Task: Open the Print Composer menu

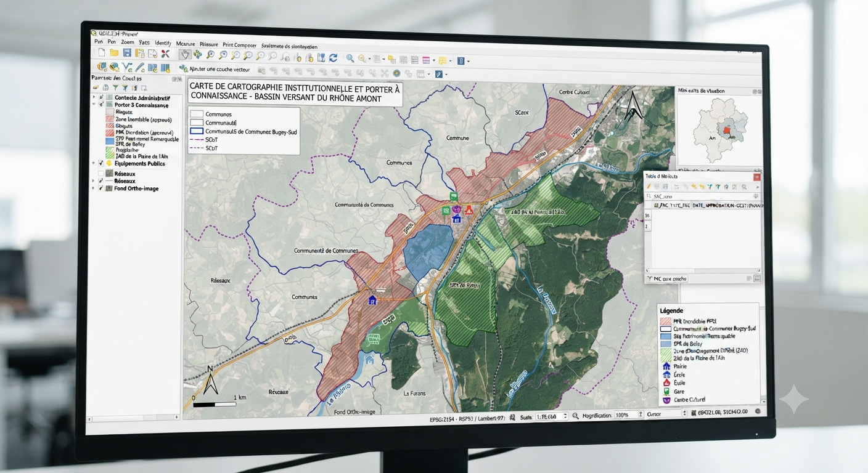Action: [x=240, y=45]
